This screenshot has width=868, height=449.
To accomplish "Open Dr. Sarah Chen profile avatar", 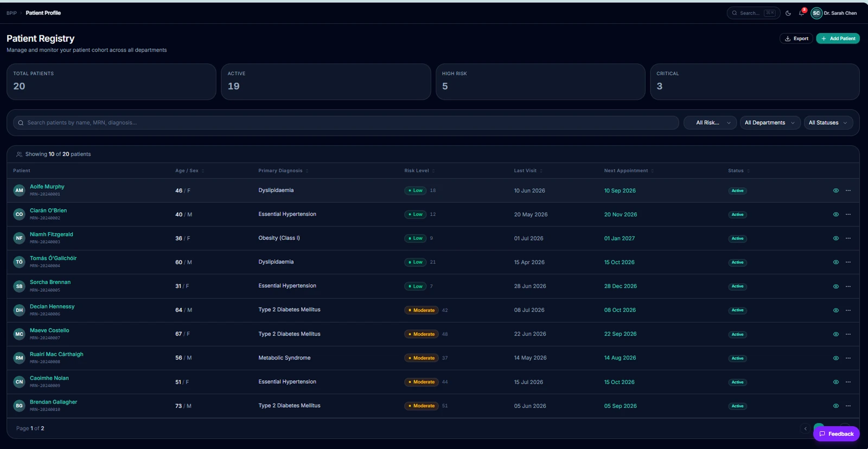I will click(816, 13).
